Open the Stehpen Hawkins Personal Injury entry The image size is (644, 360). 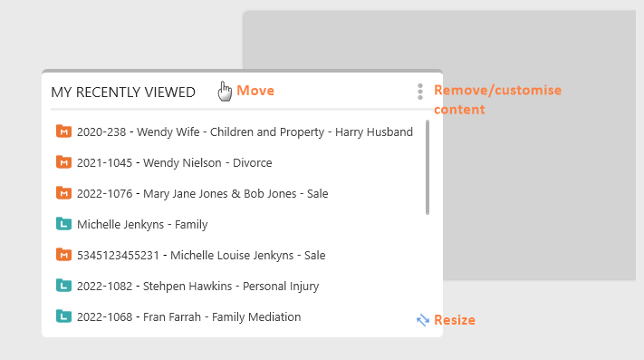[x=198, y=286]
